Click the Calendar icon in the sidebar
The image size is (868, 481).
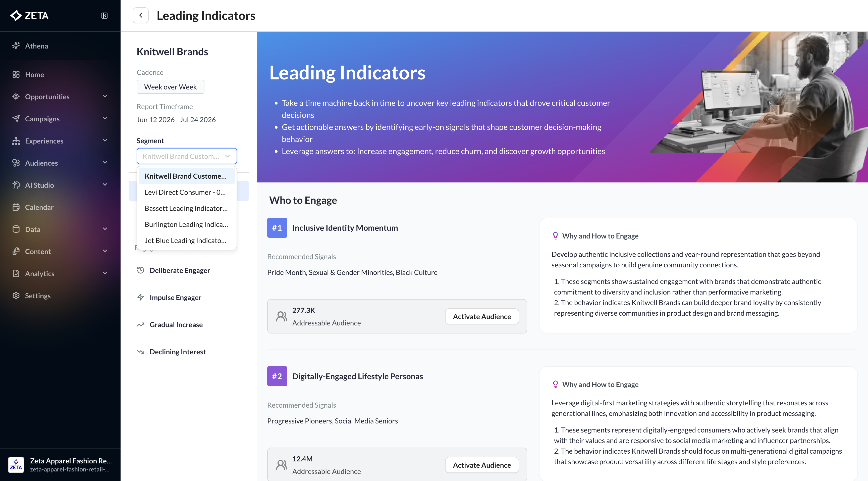[x=16, y=207]
